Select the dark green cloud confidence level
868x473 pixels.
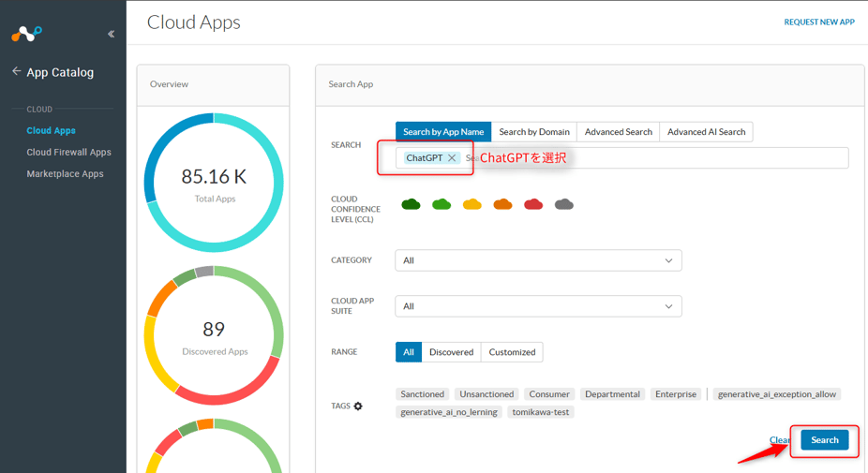tap(411, 204)
